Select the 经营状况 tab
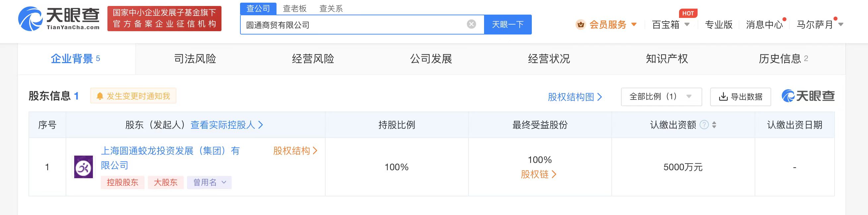The width and height of the screenshot is (868, 215). click(x=549, y=59)
